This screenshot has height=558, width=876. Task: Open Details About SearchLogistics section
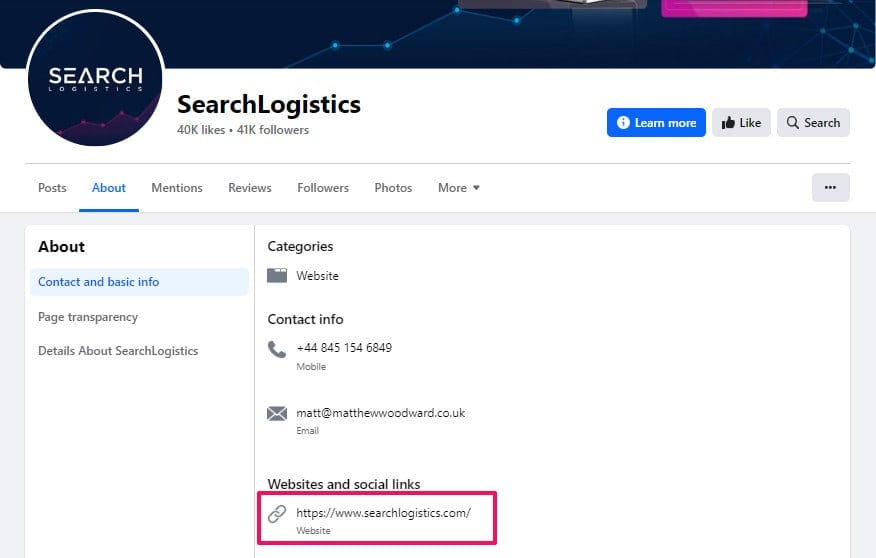coord(118,351)
